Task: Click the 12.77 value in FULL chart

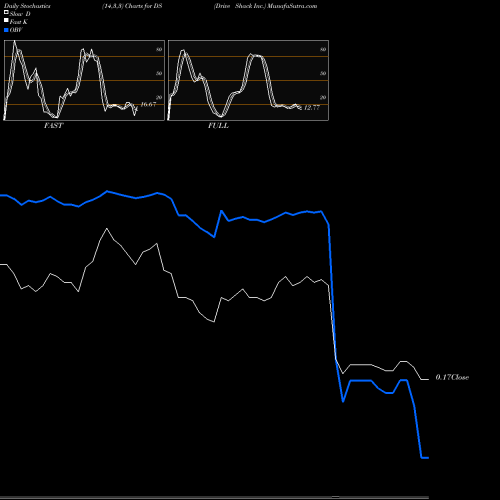Action: [x=312, y=108]
